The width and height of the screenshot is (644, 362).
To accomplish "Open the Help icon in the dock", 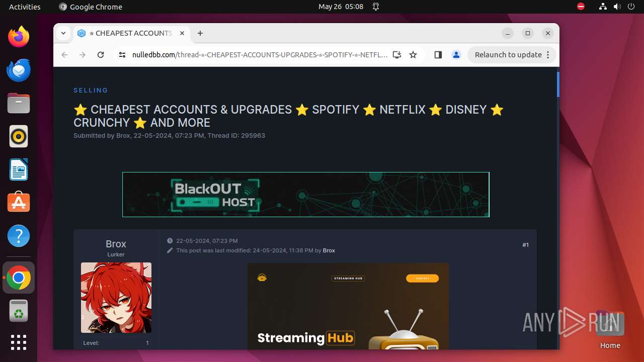I will coord(19,236).
